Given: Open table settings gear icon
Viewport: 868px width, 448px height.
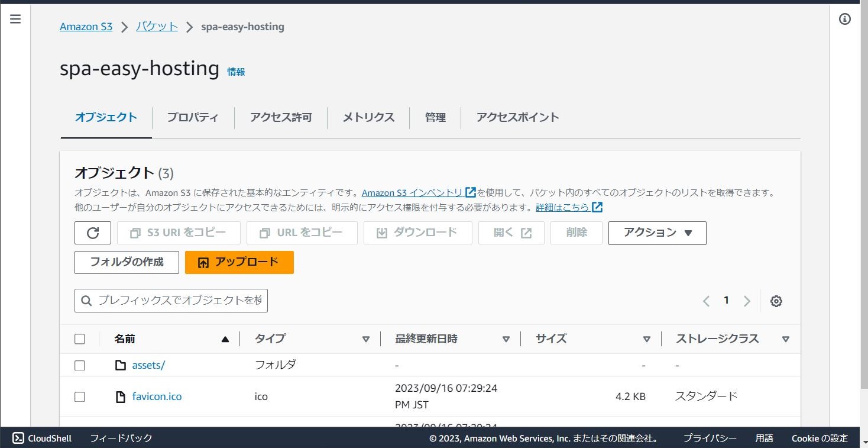Looking at the screenshot, I should tap(776, 301).
